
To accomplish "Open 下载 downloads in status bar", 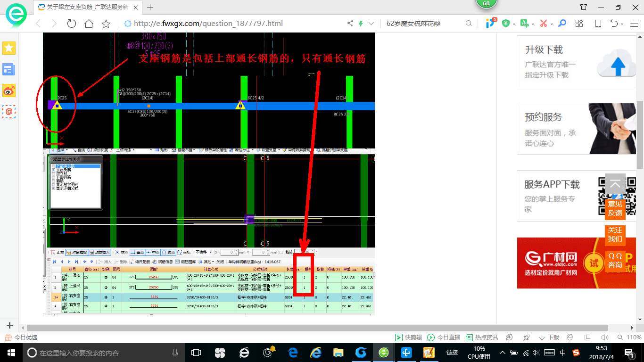I will 549,337.
